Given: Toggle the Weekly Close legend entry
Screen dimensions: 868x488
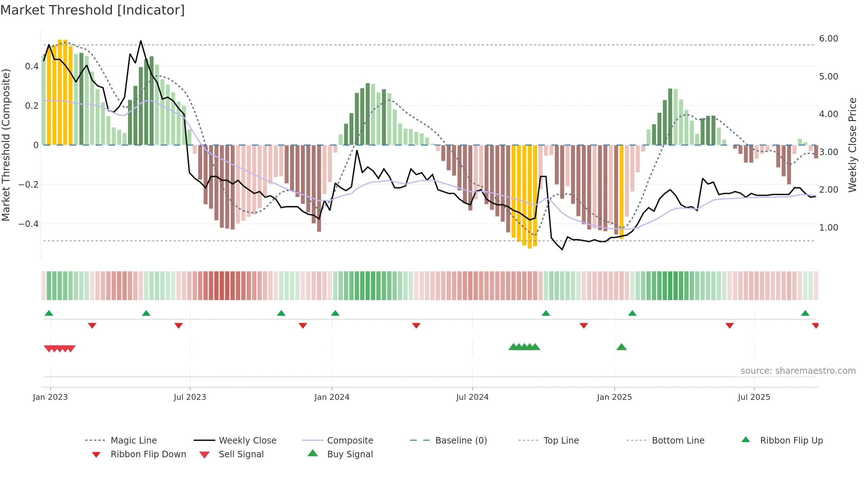Looking at the screenshot, I should coord(235,440).
